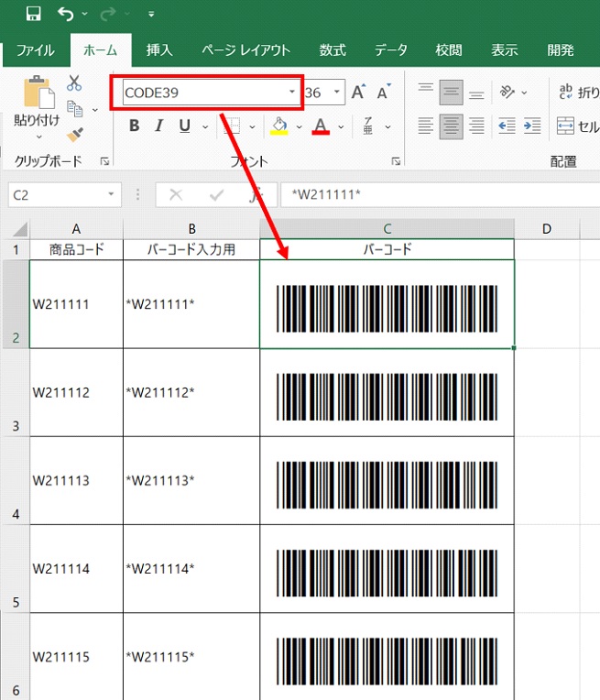The height and width of the screenshot is (700, 600).
Task: Switch to the 数式 tab
Action: [333, 50]
